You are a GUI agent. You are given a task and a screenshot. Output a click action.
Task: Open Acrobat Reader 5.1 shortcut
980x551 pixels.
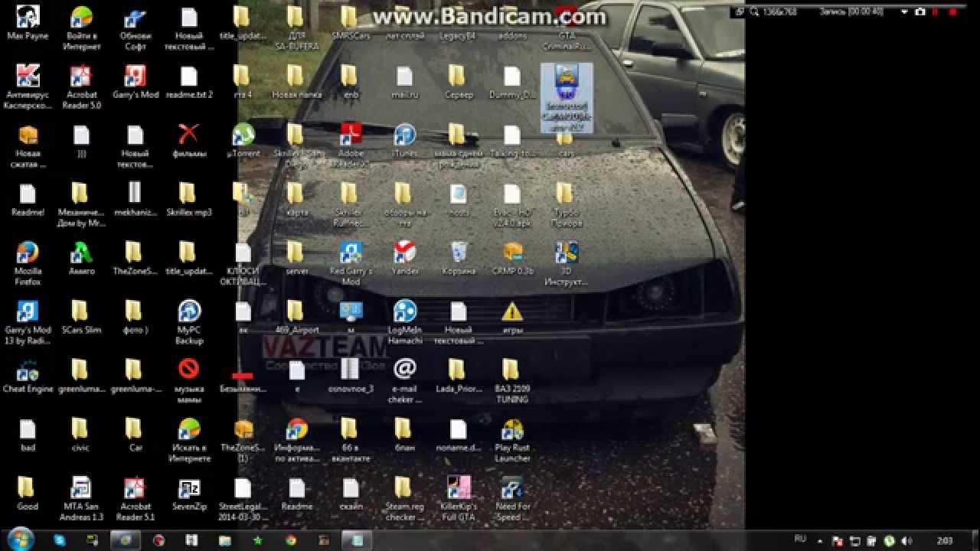135,499
